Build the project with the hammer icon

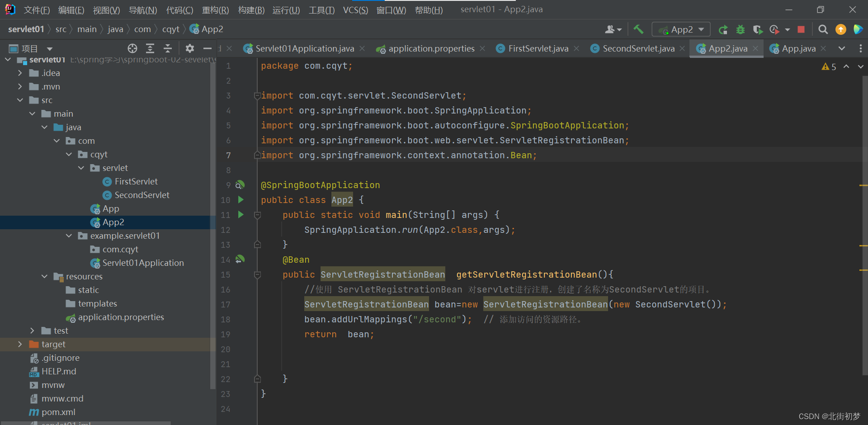[x=638, y=29]
